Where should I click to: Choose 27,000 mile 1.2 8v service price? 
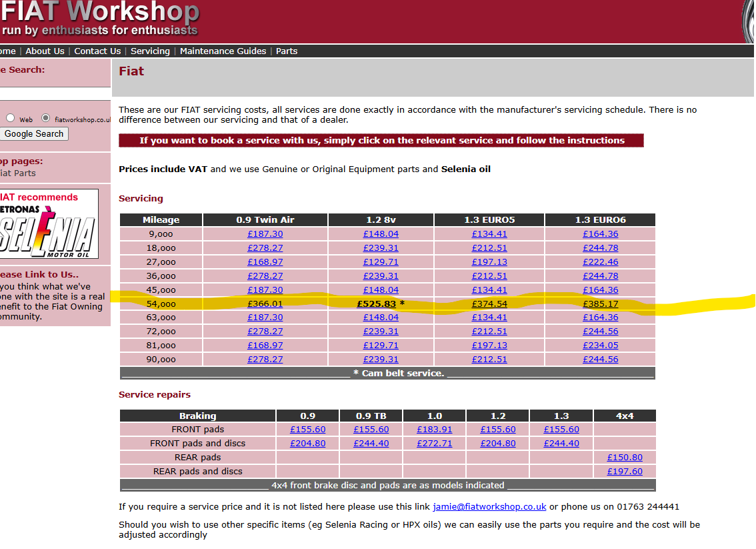[381, 262]
